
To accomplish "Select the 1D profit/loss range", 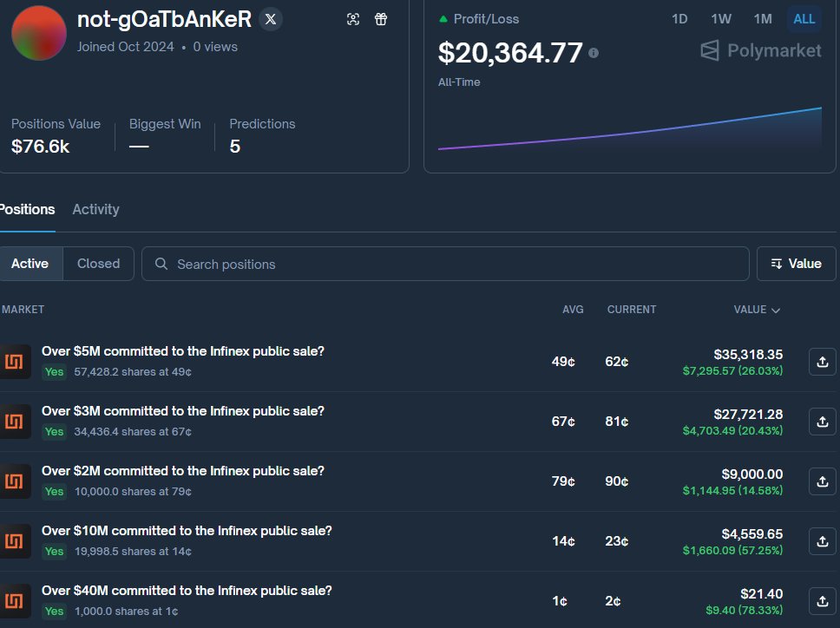I will click(x=679, y=19).
